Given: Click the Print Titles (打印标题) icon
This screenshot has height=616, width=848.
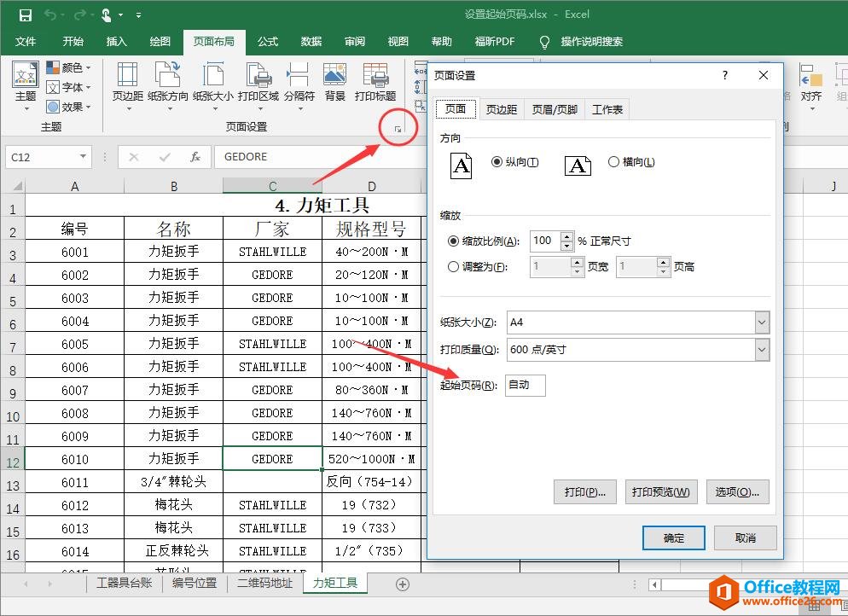Looking at the screenshot, I should (375, 74).
